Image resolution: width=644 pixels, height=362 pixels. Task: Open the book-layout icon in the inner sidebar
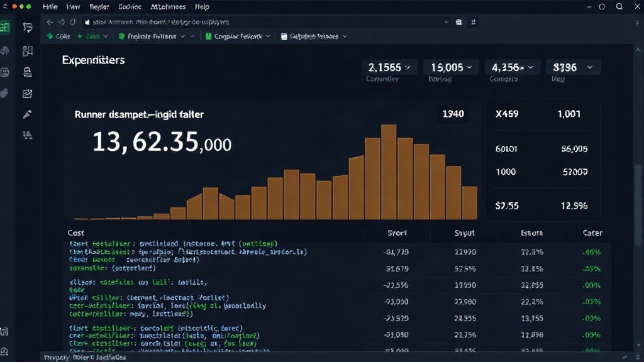(28, 51)
